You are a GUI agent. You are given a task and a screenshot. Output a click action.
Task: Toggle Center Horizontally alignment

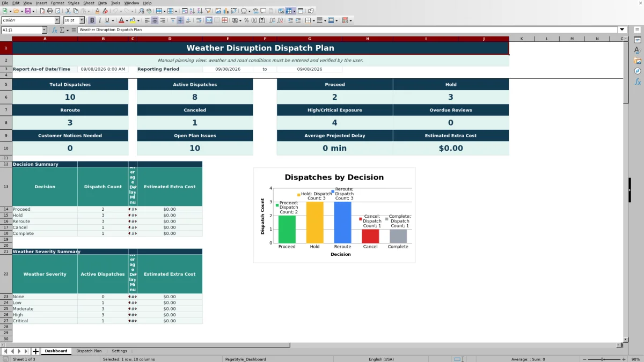pyautogui.click(x=155, y=20)
